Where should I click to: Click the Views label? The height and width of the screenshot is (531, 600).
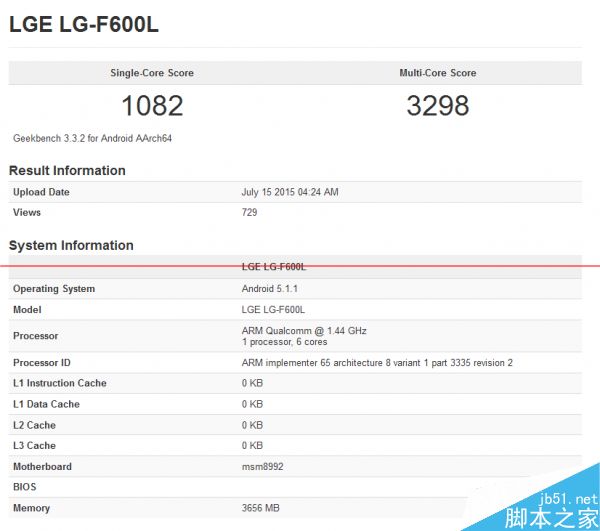tap(26, 212)
